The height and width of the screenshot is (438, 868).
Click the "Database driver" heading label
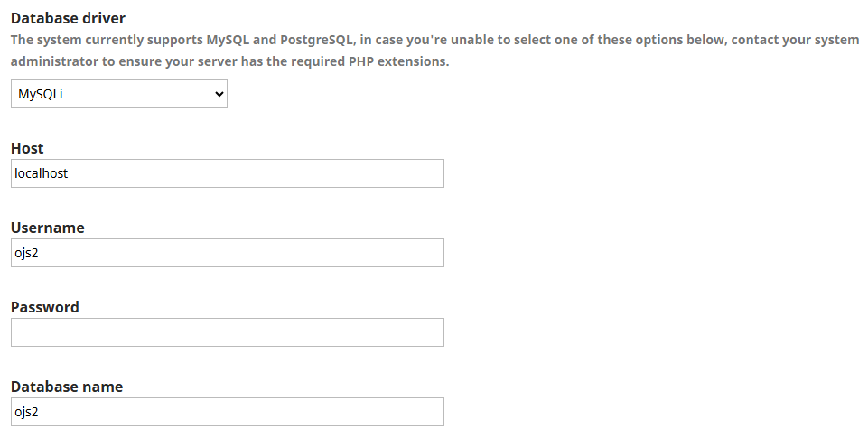68,18
